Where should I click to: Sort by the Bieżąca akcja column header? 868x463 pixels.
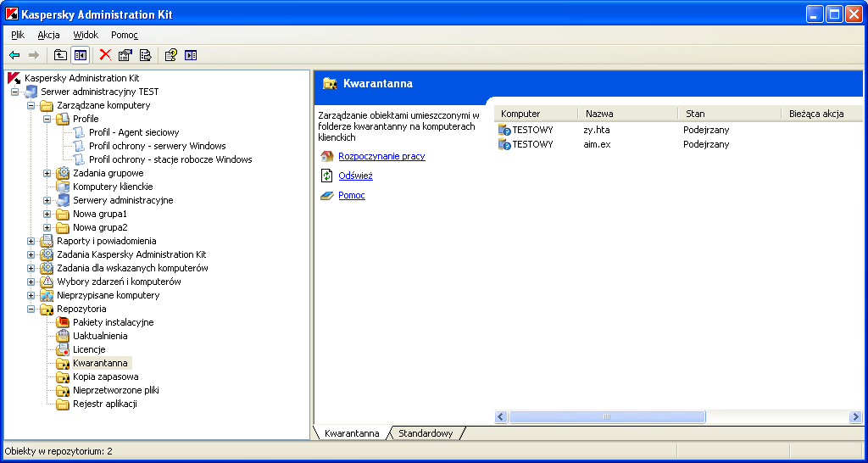(x=822, y=114)
